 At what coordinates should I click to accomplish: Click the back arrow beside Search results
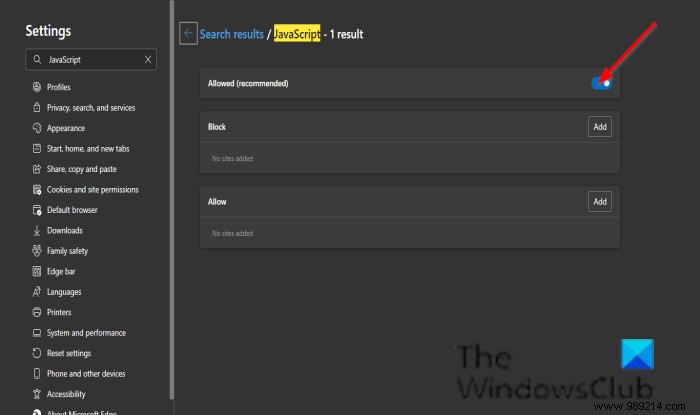pyautogui.click(x=188, y=34)
